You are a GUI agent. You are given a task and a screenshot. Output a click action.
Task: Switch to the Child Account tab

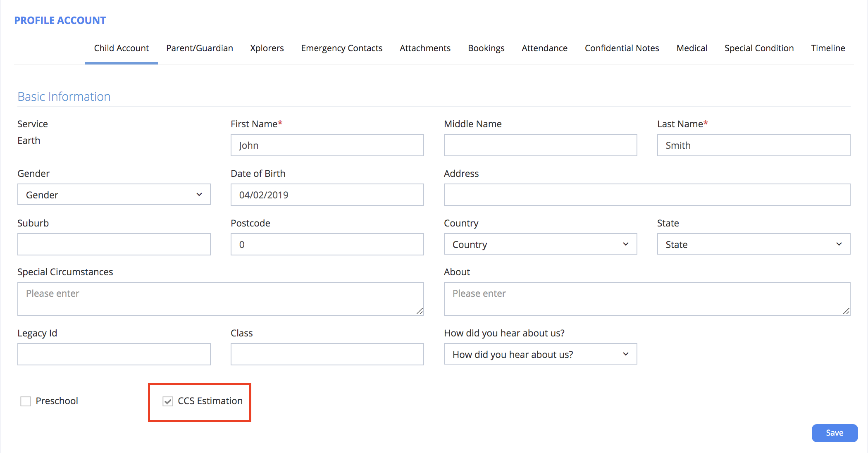pos(122,48)
